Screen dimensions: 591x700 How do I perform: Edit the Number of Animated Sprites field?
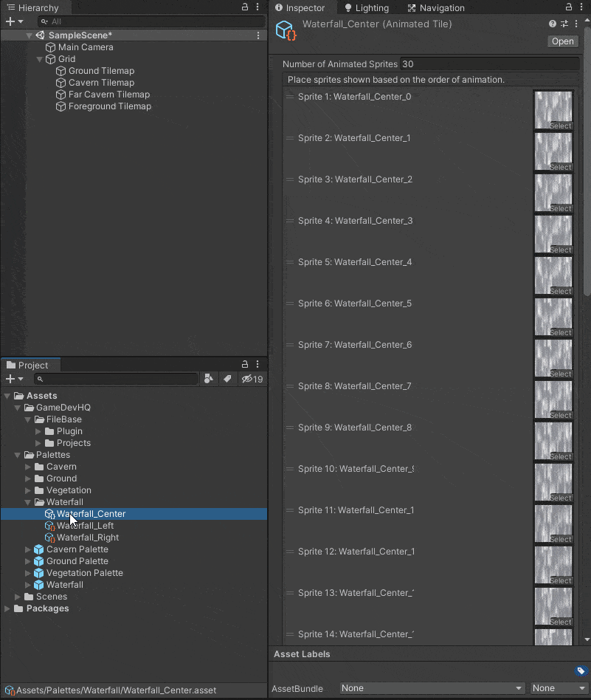click(489, 64)
